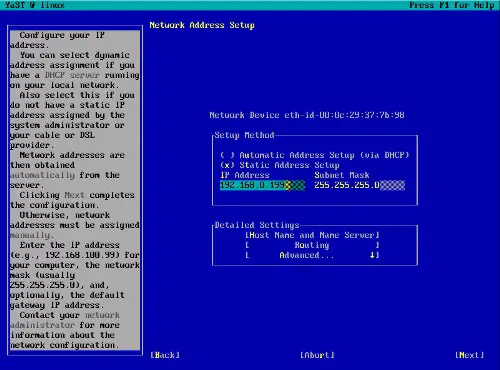Click the 'automatically' link in help text

point(42,175)
